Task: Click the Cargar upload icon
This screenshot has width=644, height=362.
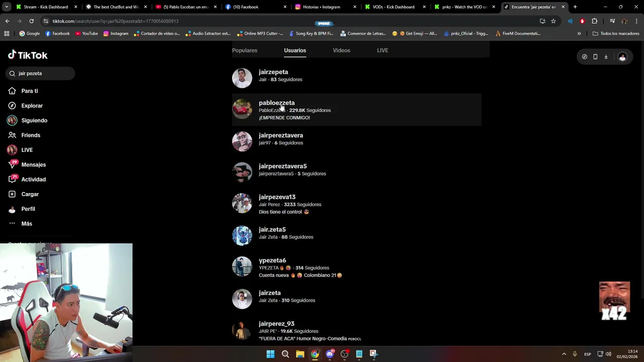Action: click(12, 194)
